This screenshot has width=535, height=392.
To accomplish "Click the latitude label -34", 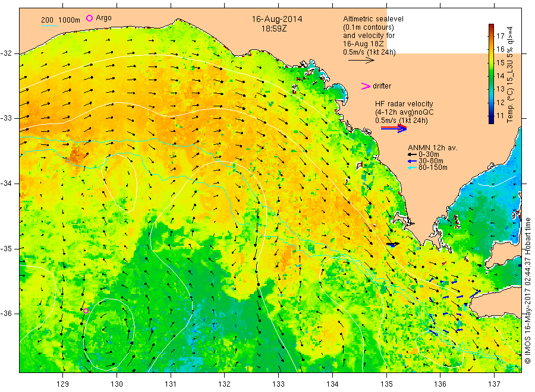I will [6, 184].
